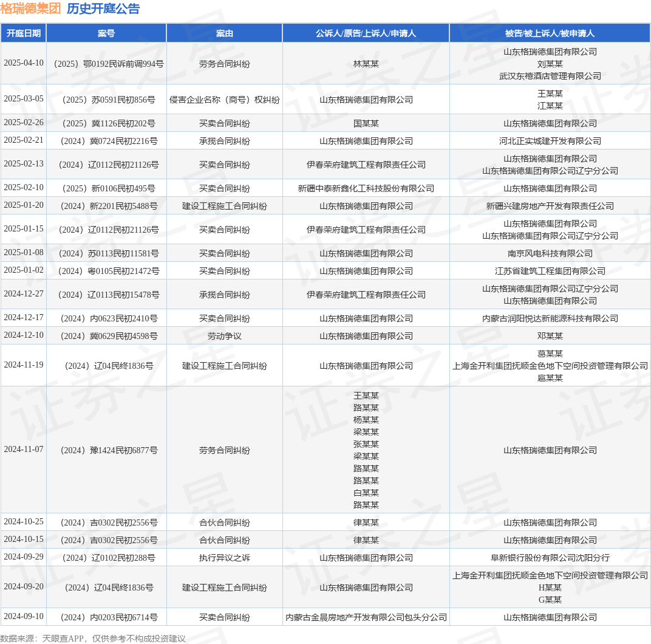Click defendant 江苏省建筑工程集团有限公司

550,271
